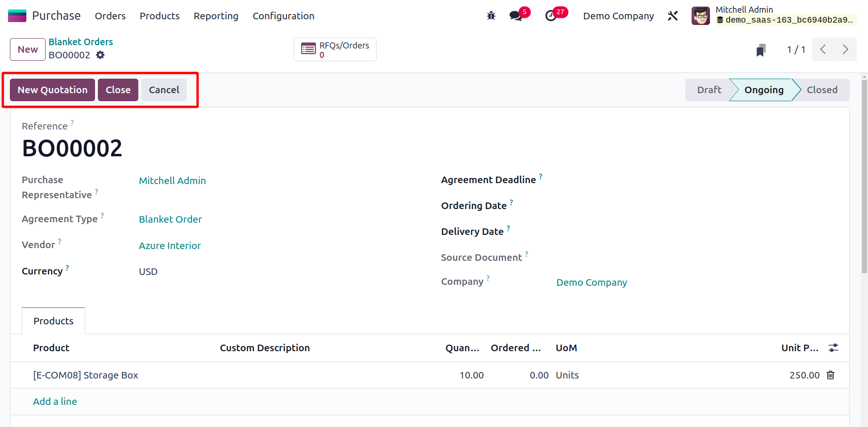Click the wrench tools icon

[x=673, y=16]
